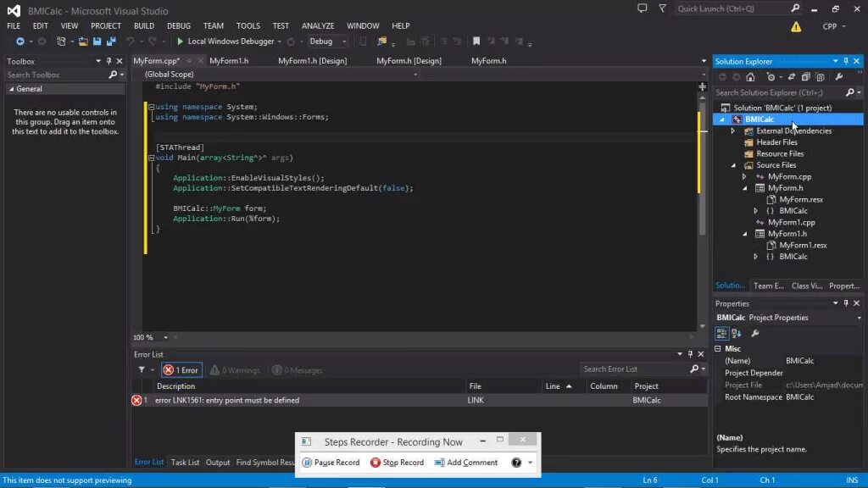868x488 pixels.
Task: Toggle the 0 Warnings filter button
Action: [236, 369]
